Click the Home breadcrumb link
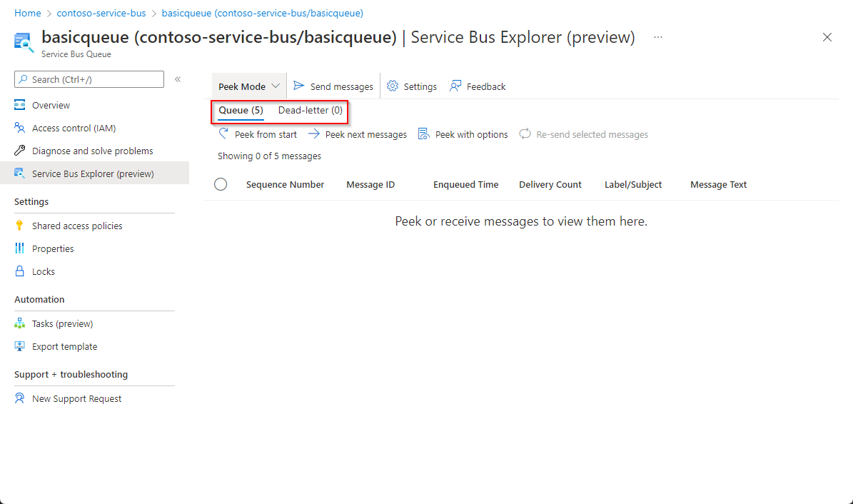853x504 pixels. pyautogui.click(x=28, y=13)
